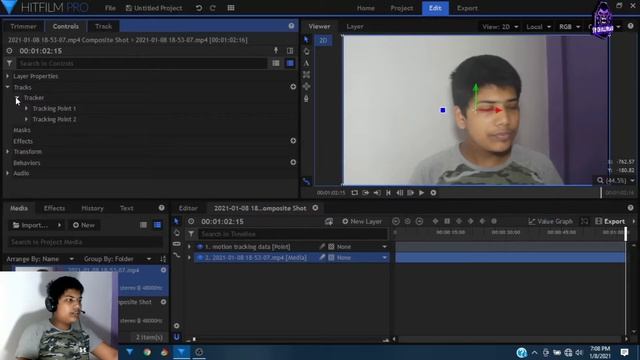Add a behavior using Behaviors plus icon
This screenshot has height=360, width=640.
point(293,162)
